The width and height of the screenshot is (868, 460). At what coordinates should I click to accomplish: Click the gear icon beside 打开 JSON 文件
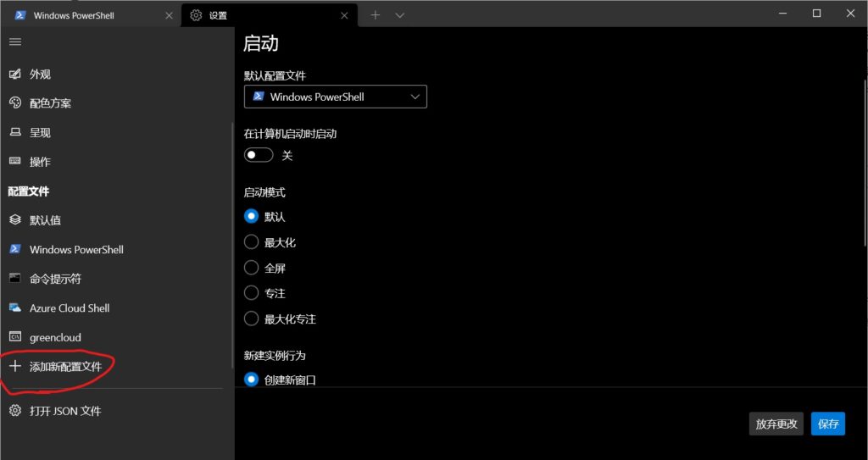point(15,411)
